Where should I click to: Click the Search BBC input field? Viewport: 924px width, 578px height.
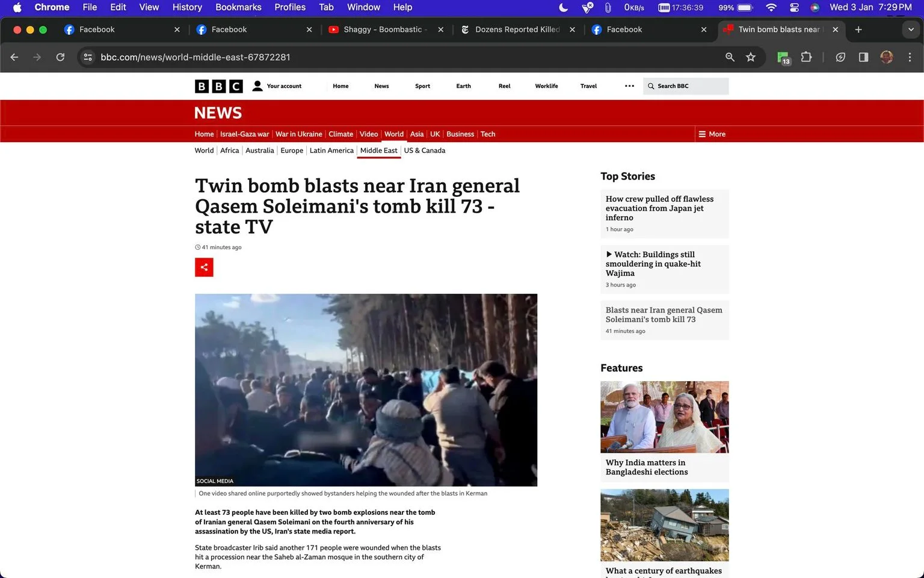point(686,86)
